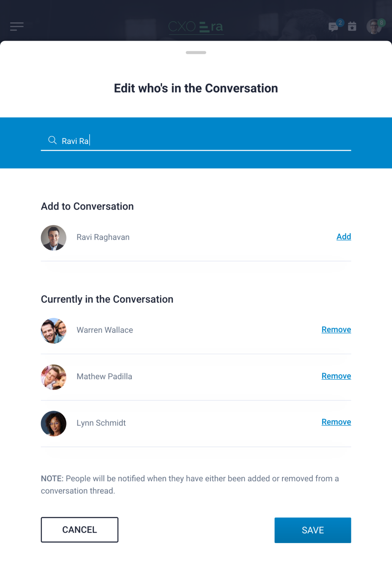392x574 pixels.
Task: Click the Ravi Ra search field
Action: coord(196,141)
